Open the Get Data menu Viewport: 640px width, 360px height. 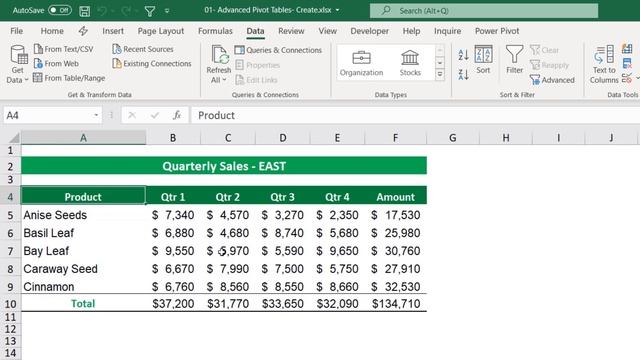pyautogui.click(x=18, y=64)
